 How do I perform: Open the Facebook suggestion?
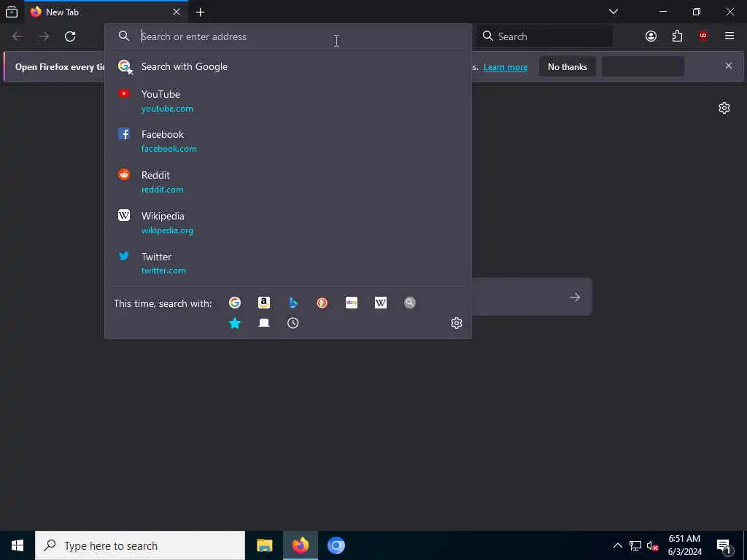point(287,141)
